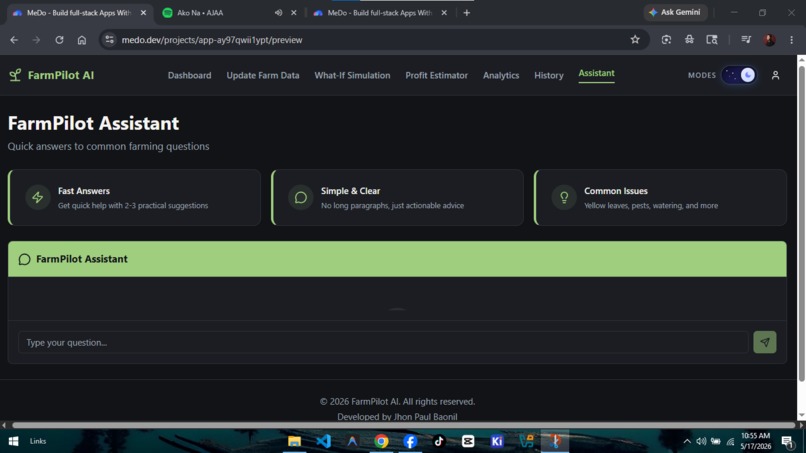Send the question with the paper plane button

tap(764, 342)
